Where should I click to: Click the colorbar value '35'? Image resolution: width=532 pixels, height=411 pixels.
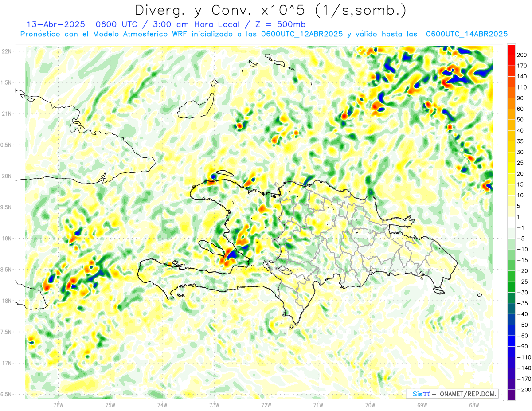click(520, 141)
